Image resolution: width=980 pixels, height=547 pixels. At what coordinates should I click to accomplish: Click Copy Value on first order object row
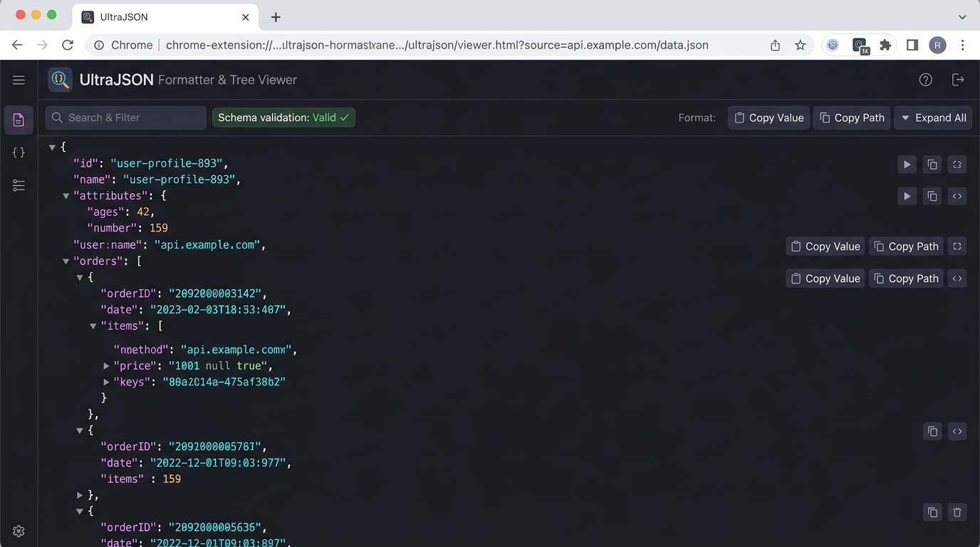(825, 278)
